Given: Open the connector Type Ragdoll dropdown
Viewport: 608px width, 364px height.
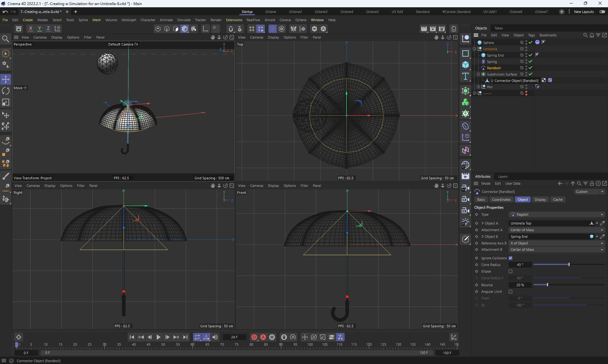Looking at the screenshot, I should point(556,214).
